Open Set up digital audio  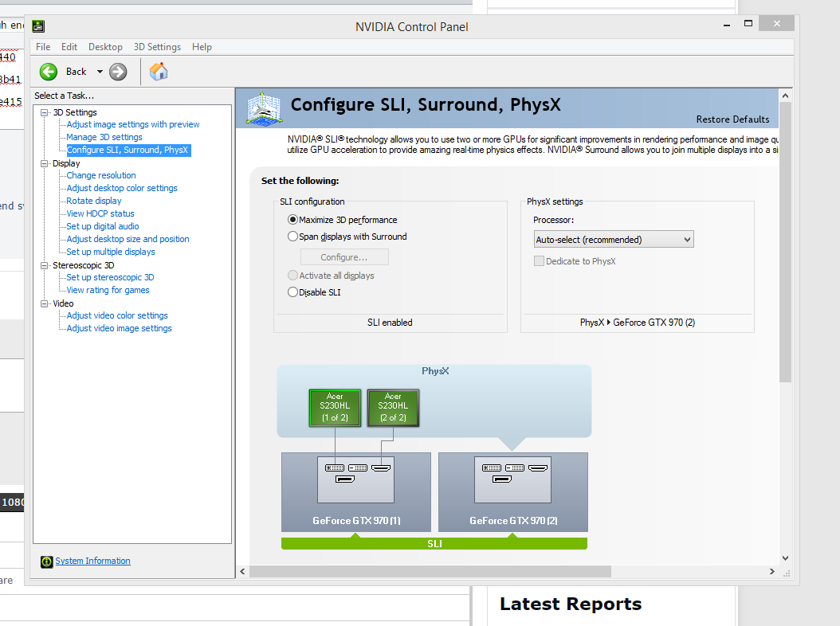[103, 226]
